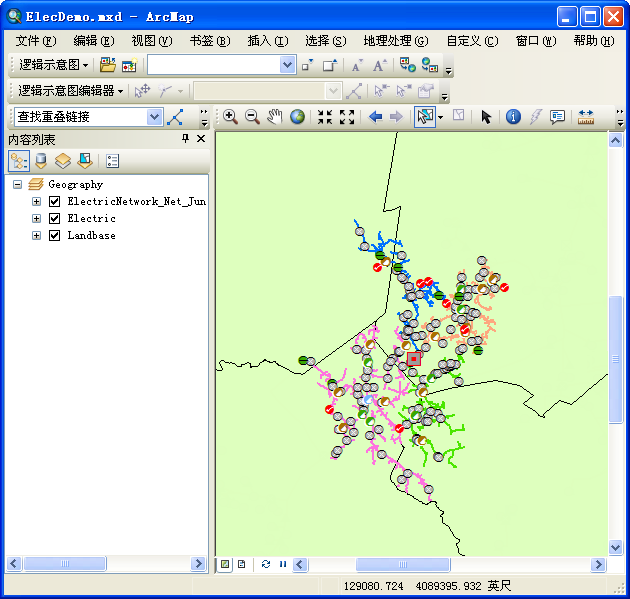
Task: Open schematic diagrams folder icon
Action: (x=107, y=65)
